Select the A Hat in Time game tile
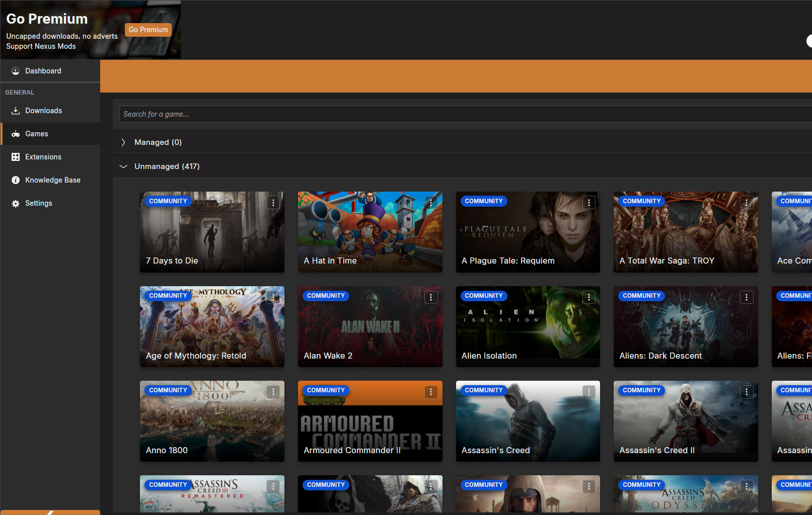Viewport: 812px width, 515px height. click(370, 232)
